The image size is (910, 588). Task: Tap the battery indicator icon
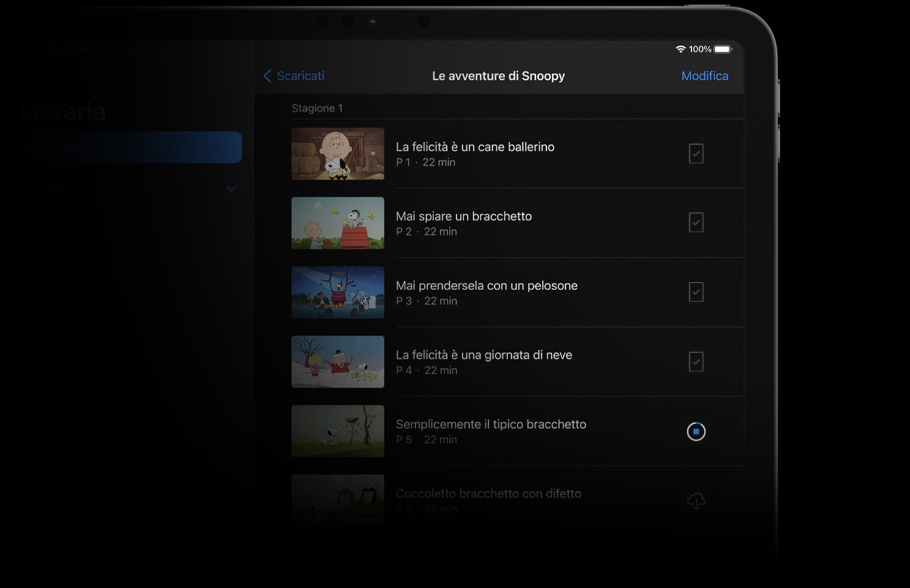pyautogui.click(x=722, y=49)
